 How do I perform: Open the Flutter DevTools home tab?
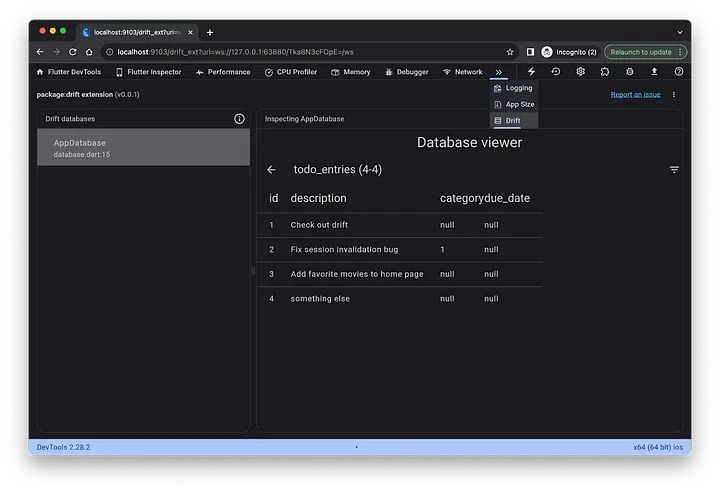pyautogui.click(x=68, y=72)
